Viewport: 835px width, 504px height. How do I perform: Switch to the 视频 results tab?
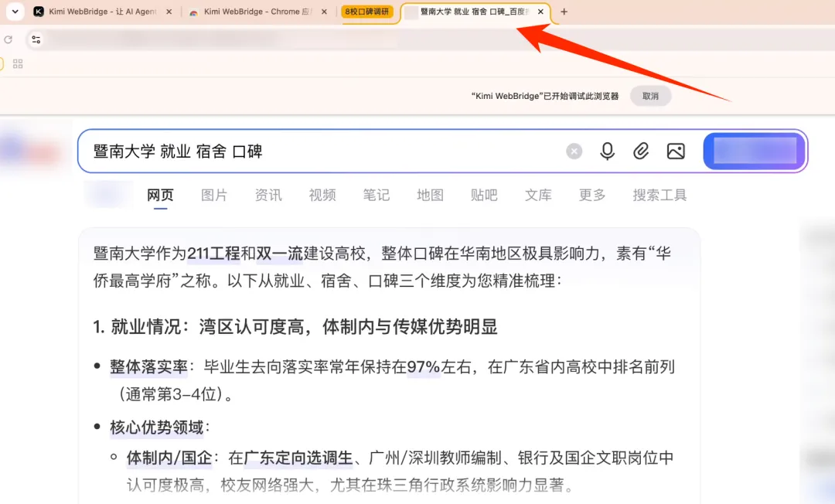coord(322,196)
